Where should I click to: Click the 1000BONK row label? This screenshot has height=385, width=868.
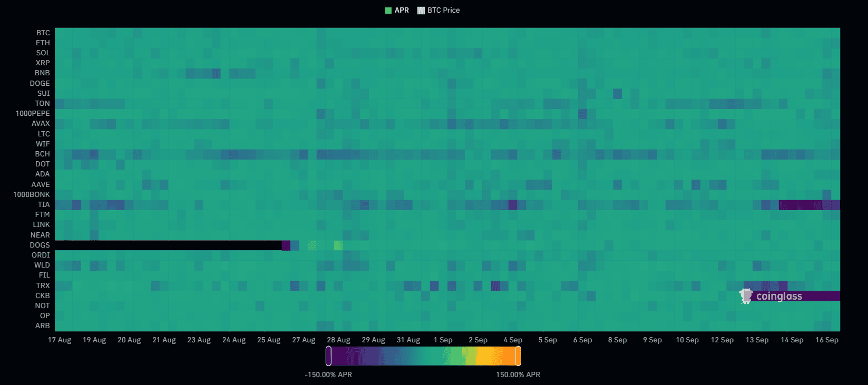32,194
